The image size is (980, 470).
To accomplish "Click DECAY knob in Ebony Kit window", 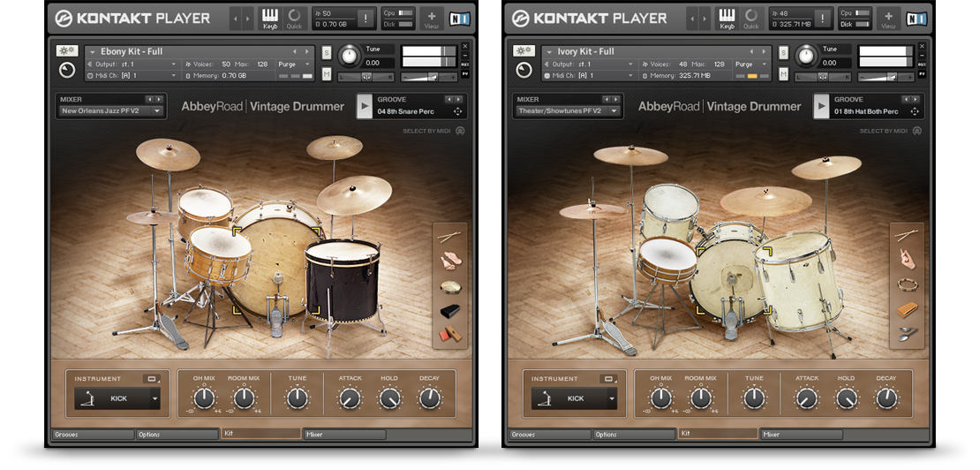I will (x=429, y=398).
